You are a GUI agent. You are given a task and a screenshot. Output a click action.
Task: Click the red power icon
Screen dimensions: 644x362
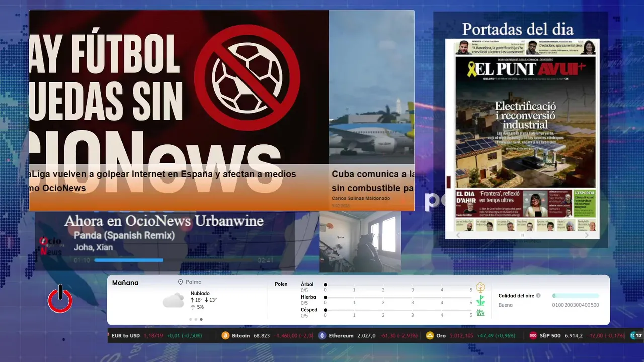[60, 299]
